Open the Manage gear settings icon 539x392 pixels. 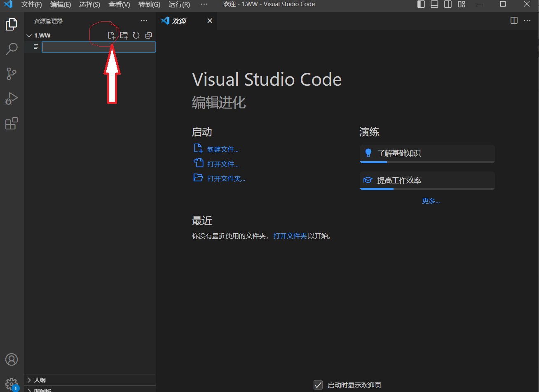click(x=12, y=384)
